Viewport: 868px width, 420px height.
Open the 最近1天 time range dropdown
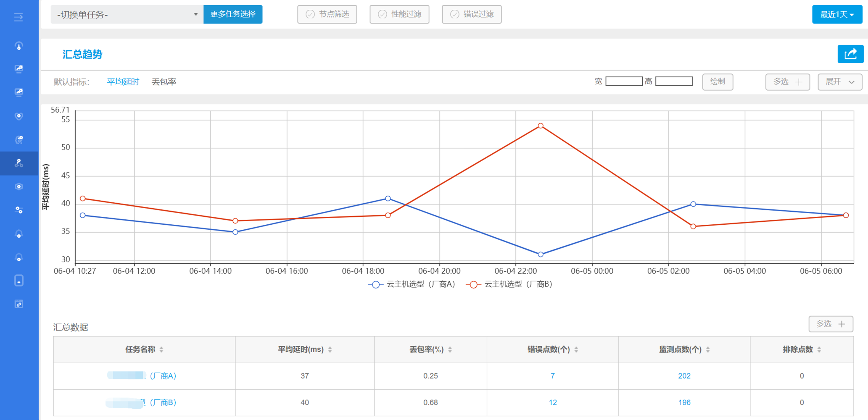[x=837, y=14]
